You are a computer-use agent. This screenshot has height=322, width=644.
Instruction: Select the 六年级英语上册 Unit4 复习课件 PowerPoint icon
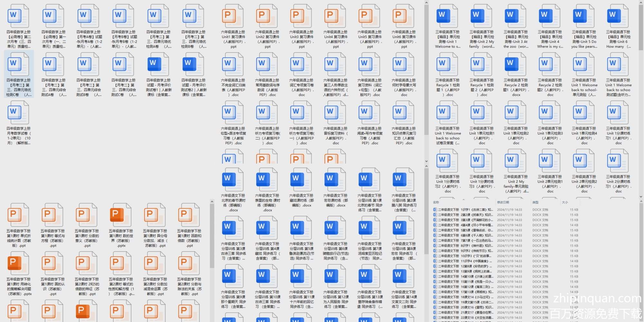coord(336,16)
